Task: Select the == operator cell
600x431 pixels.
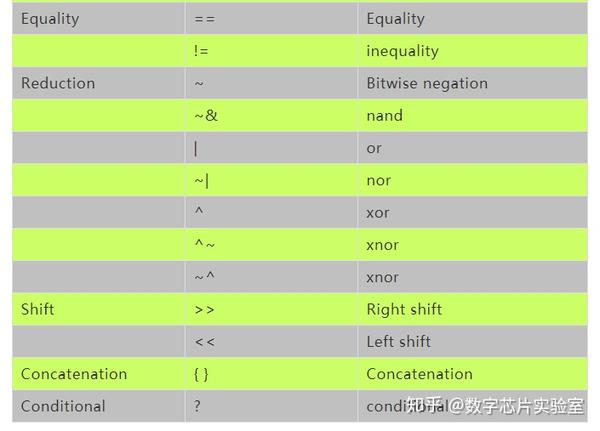Action: [271, 18]
